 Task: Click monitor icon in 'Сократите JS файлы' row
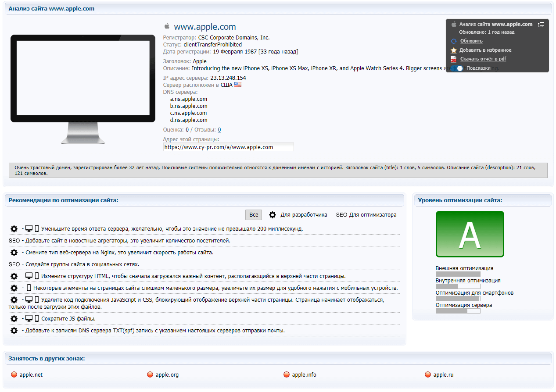coord(29,319)
